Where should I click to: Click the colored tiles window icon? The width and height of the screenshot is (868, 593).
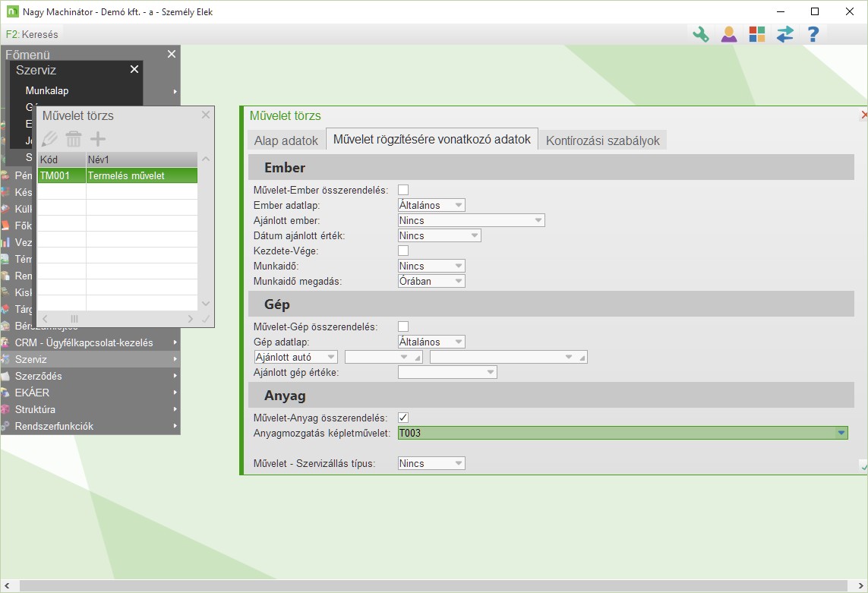[757, 34]
